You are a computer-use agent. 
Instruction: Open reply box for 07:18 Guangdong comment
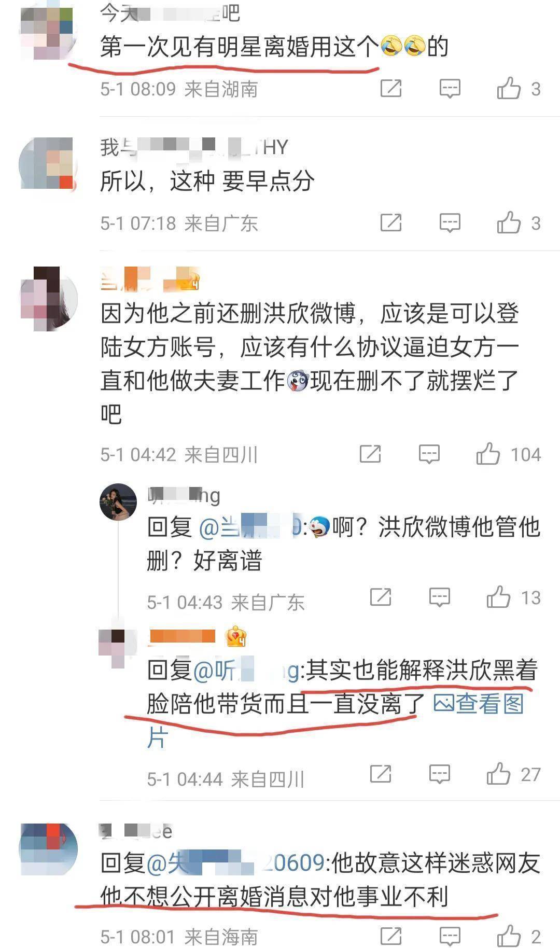(450, 223)
